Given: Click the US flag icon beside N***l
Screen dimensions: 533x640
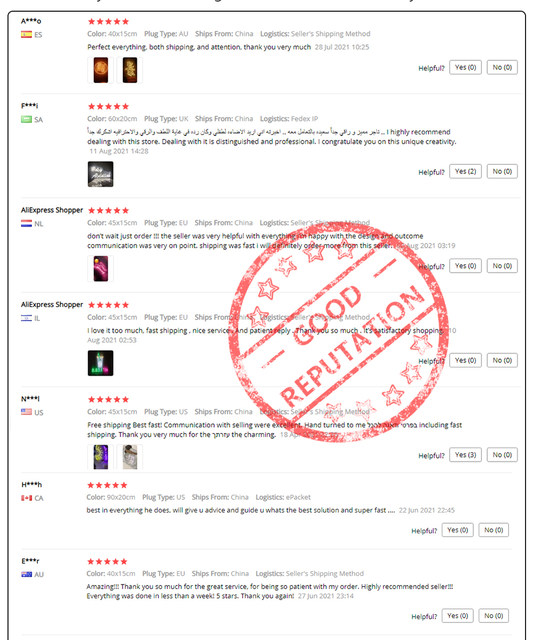Looking at the screenshot, I should click(27, 412).
